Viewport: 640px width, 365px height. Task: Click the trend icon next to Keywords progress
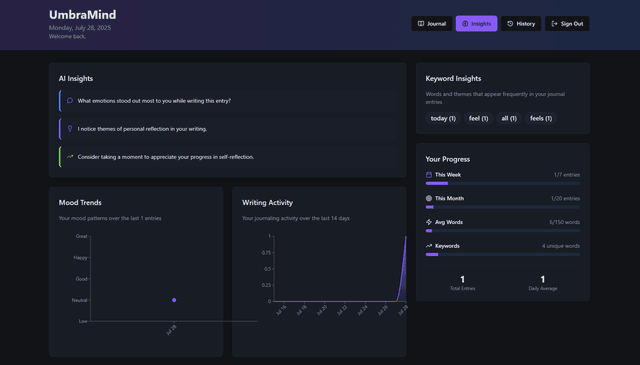pyautogui.click(x=429, y=246)
